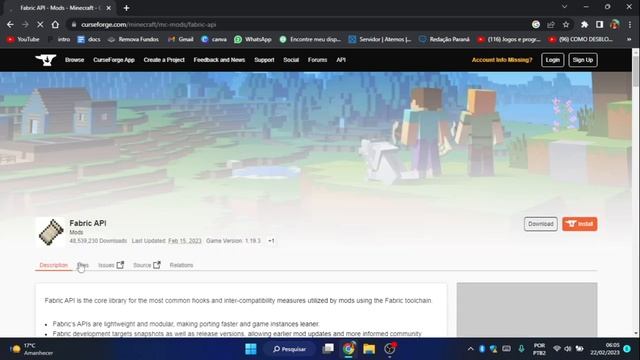Select the Description tab
The width and height of the screenshot is (640, 360).
coord(53,265)
